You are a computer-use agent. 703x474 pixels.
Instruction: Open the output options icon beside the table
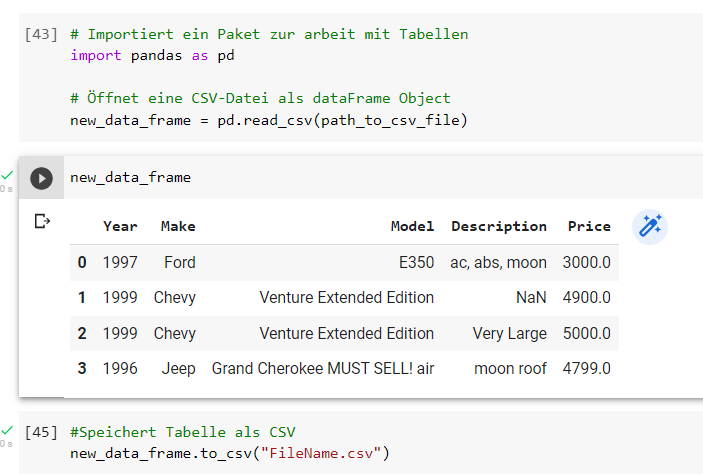pos(42,221)
